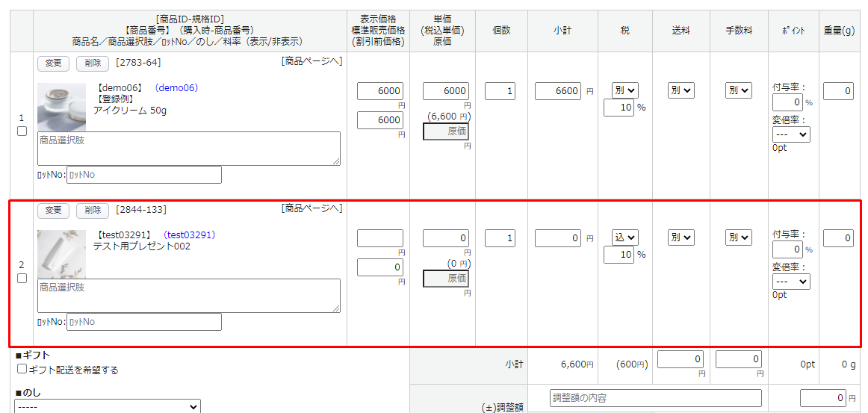This screenshot has width=868, height=413.
Task: Open the blue (demo06) product link
Action: (176, 87)
